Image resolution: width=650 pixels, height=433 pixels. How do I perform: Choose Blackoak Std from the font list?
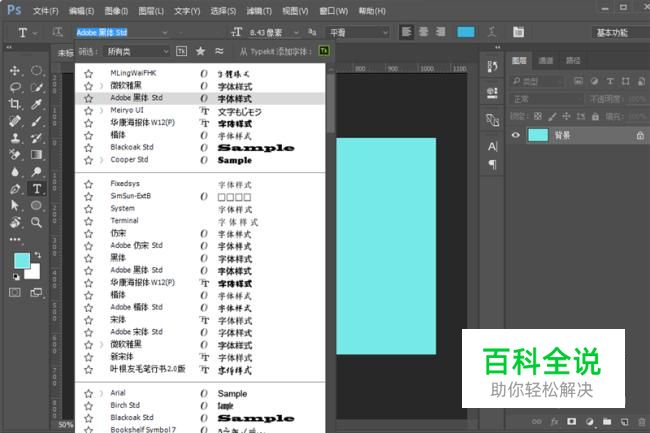(131, 147)
